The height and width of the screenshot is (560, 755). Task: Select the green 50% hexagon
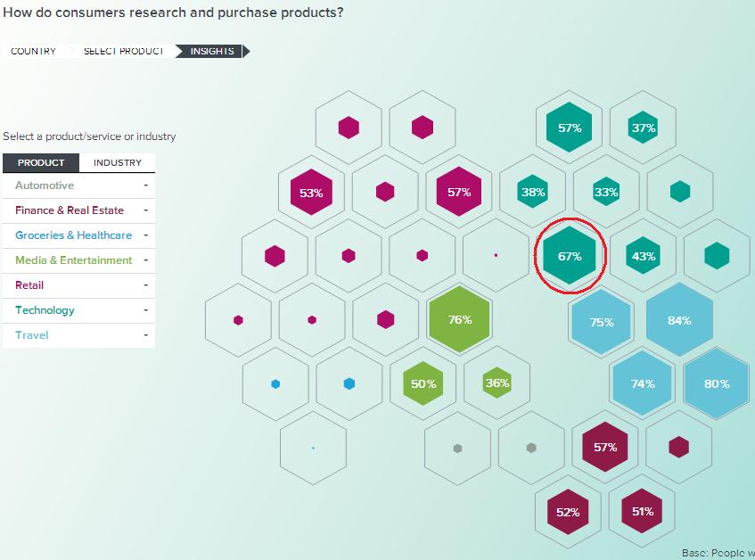[x=423, y=383]
